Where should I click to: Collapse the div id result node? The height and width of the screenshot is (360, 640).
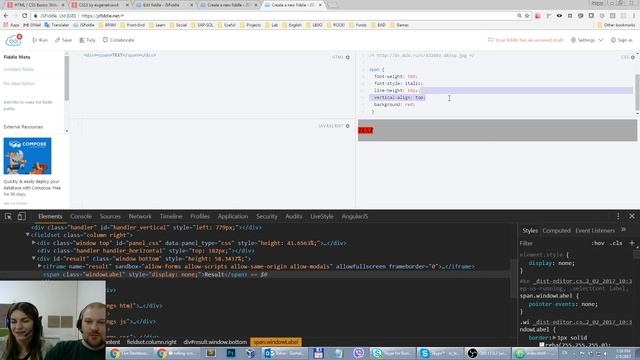pos(34,258)
